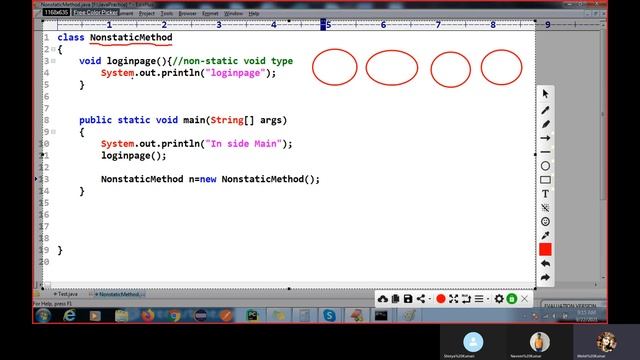The height and width of the screenshot is (360, 640).
Task: Open Skype from taskbar
Action: [329, 316]
